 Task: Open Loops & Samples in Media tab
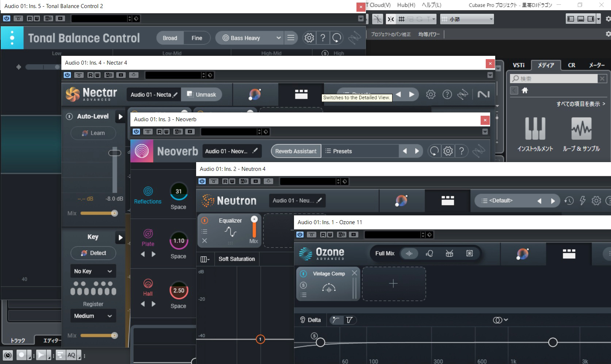click(x=581, y=134)
